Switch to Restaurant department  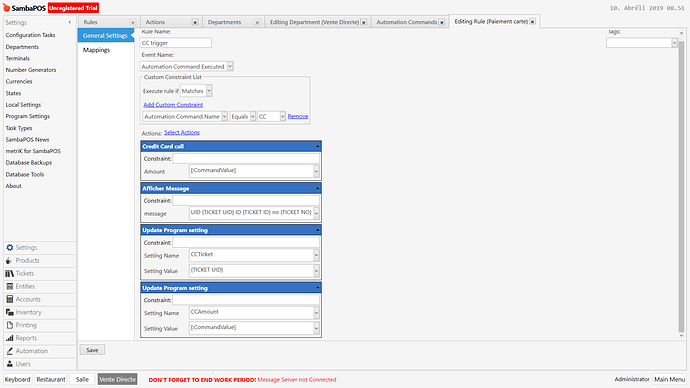(x=51, y=379)
